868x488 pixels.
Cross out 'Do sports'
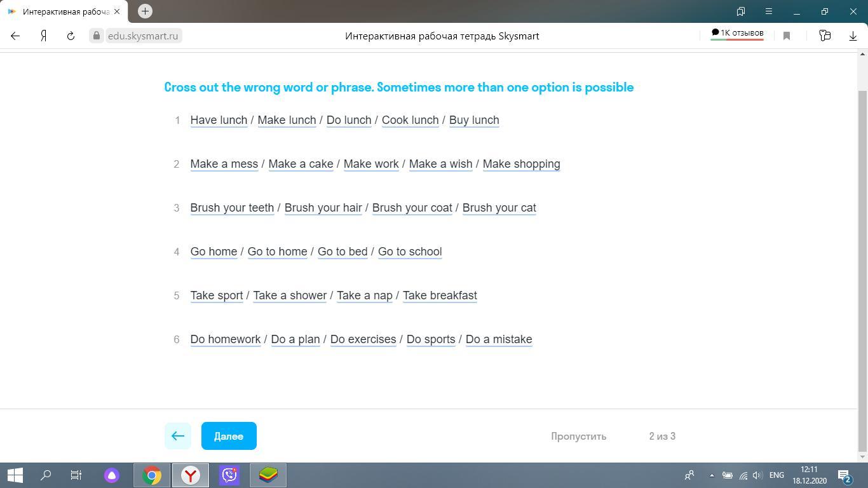(x=431, y=339)
